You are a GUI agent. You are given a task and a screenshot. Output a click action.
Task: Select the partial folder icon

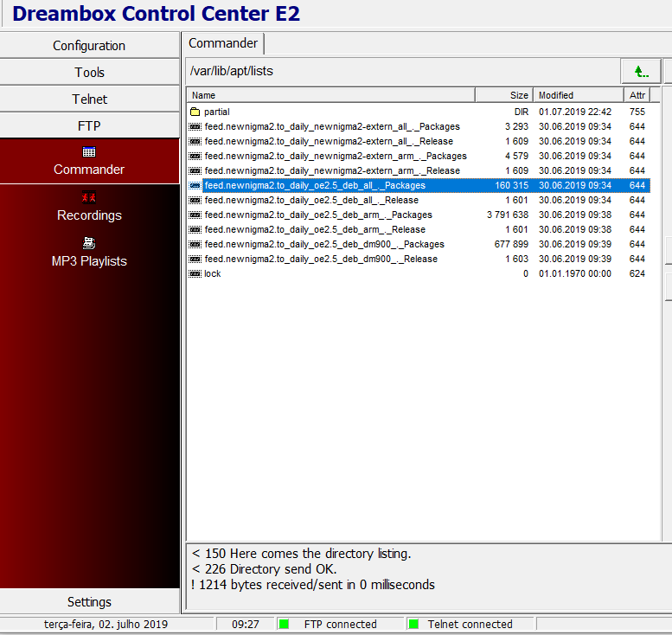[x=195, y=112]
